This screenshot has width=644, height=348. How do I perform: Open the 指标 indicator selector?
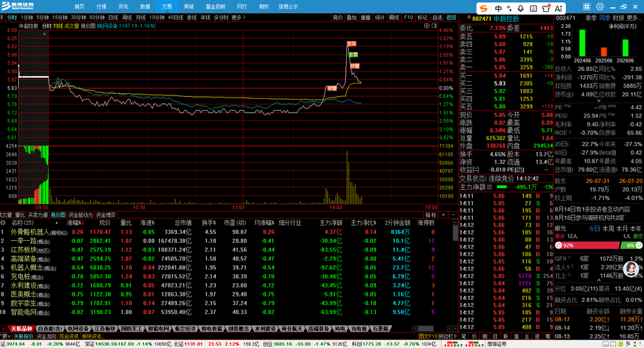(x=430, y=214)
